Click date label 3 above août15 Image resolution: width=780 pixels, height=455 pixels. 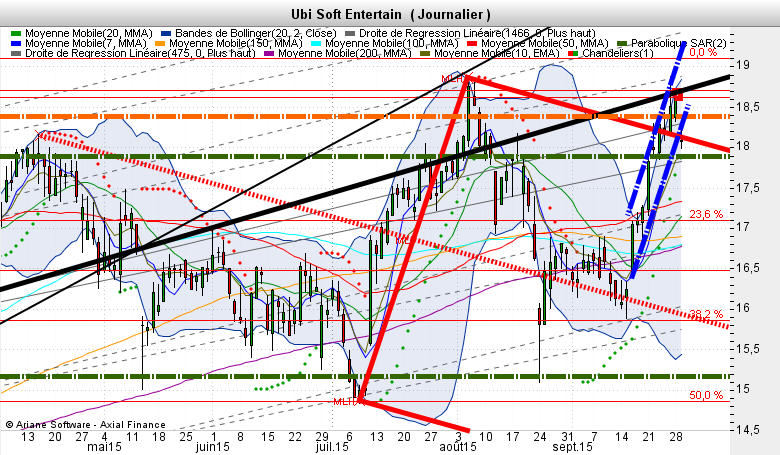click(458, 437)
